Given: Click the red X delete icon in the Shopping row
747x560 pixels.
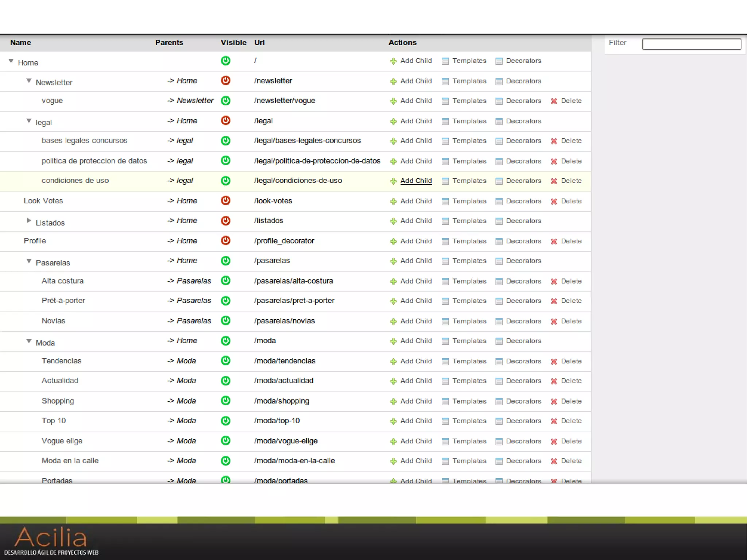Looking at the screenshot, I should 554,401.
